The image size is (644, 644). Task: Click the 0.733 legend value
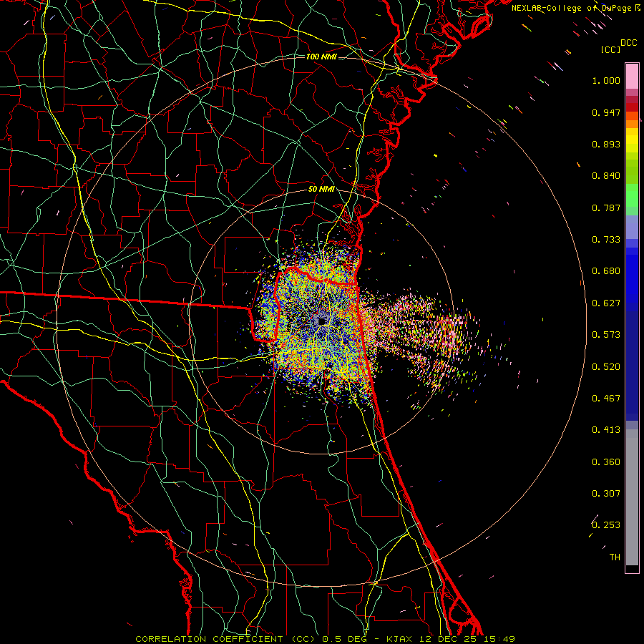[x=606, y=240]
